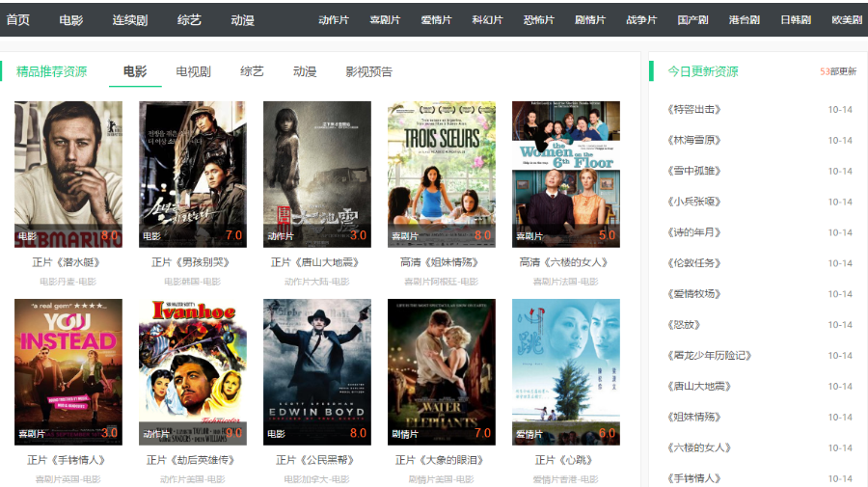Click title 高清《姐妹情殇》 below poster
Image resolution: width=868 pixels, height=487 pixels.
(x=440, y=261)
